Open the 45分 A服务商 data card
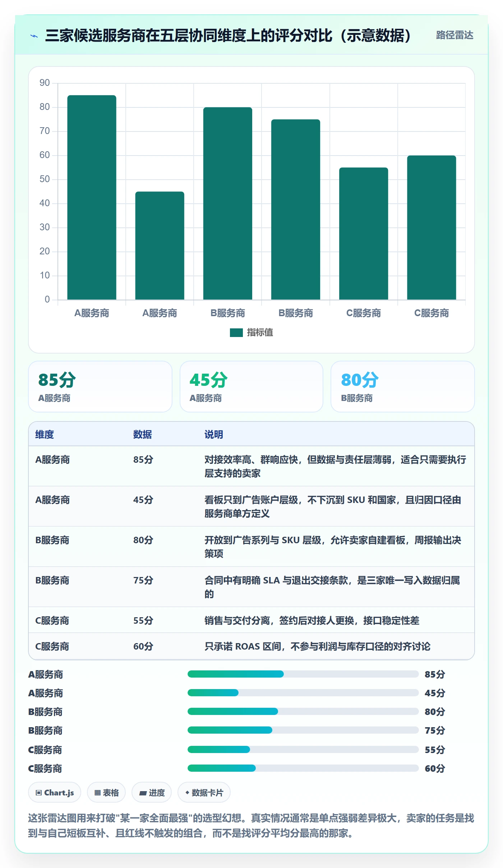The width and height of the screenshot is (503, 868). point(251,387)
